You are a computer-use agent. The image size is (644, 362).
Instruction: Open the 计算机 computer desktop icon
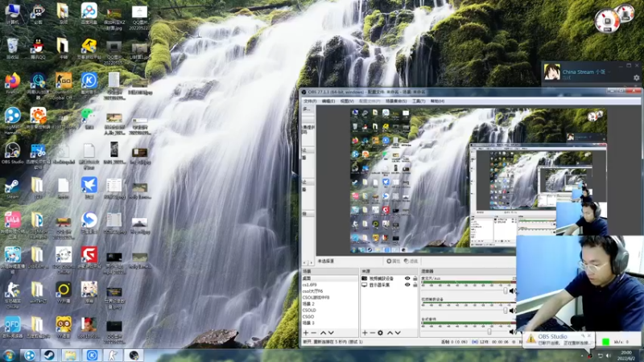point(12,13)
